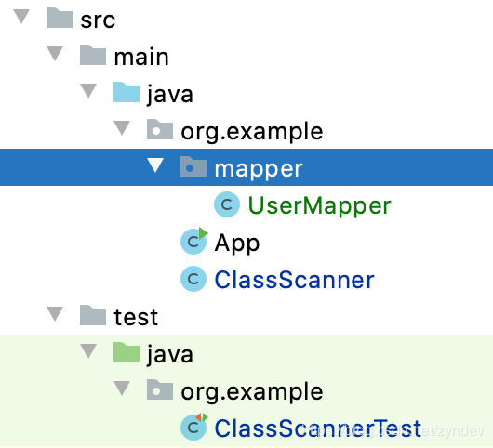
Task: Collapse the src folder arrow
Action: tap(21, 16)
